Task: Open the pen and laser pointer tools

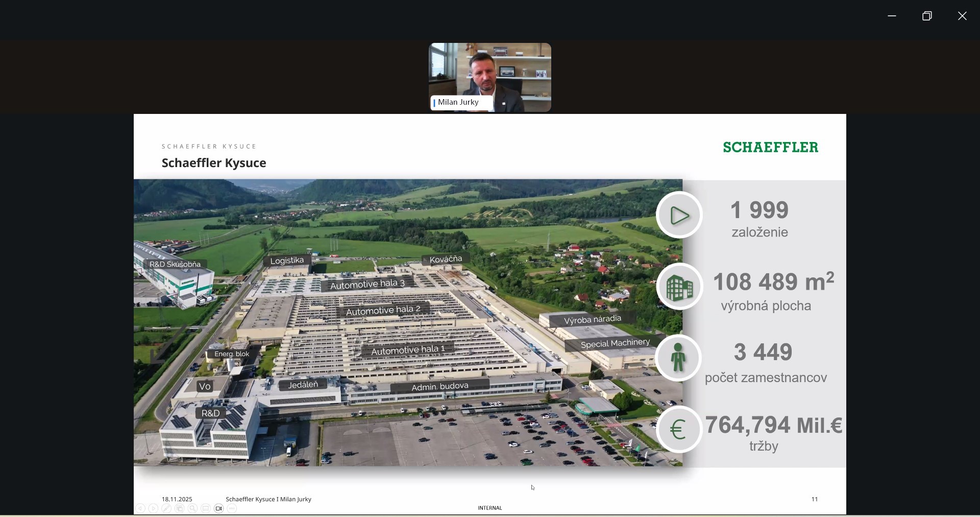Action: (x=166, y=509)
